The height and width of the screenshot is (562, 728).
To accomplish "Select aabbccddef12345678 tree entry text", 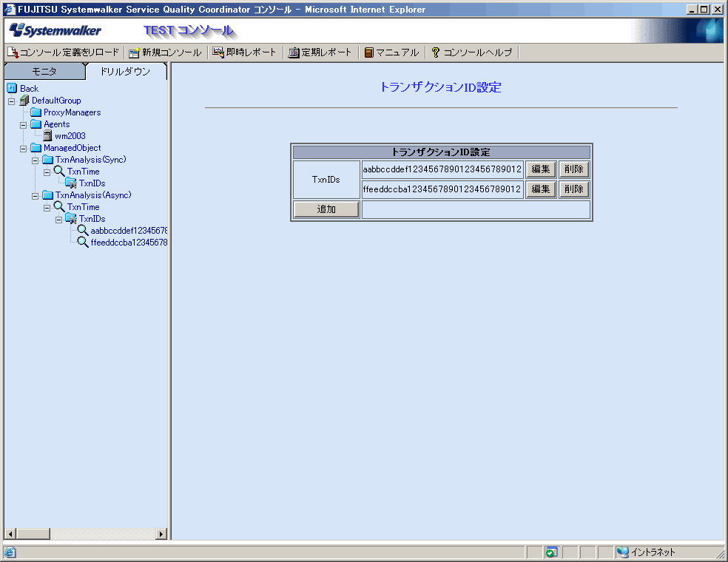I will pos(129,231).
